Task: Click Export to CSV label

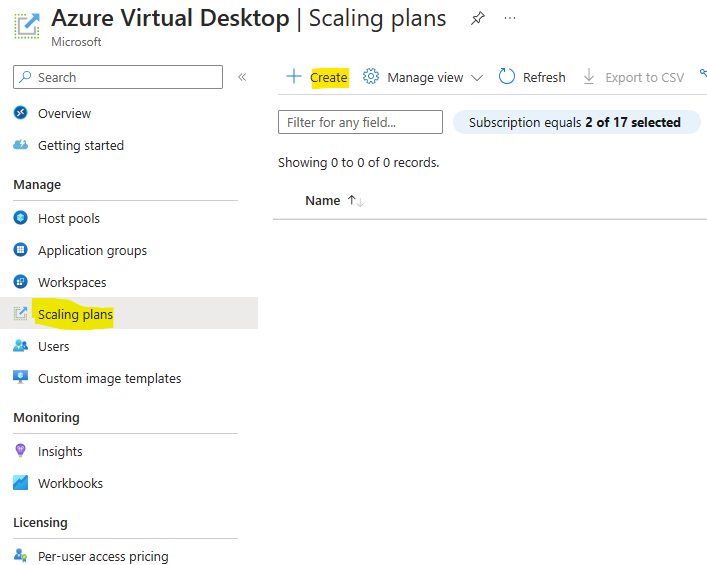Action: 645,78
